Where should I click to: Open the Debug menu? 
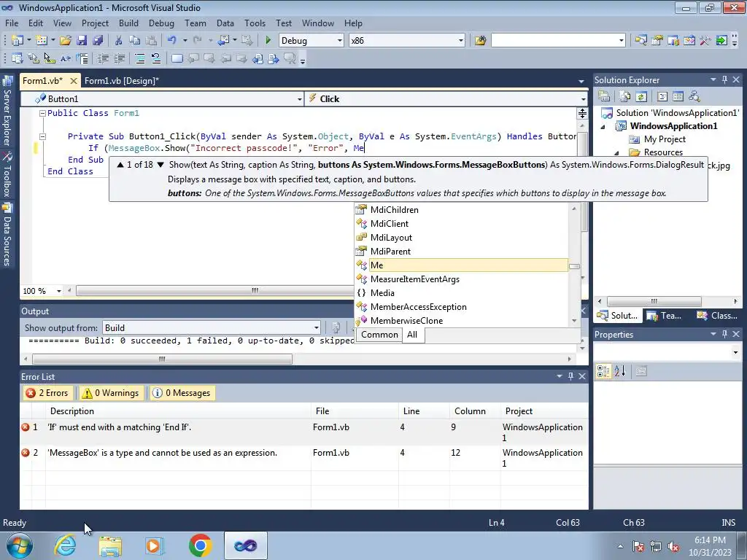tap(161, 23)
